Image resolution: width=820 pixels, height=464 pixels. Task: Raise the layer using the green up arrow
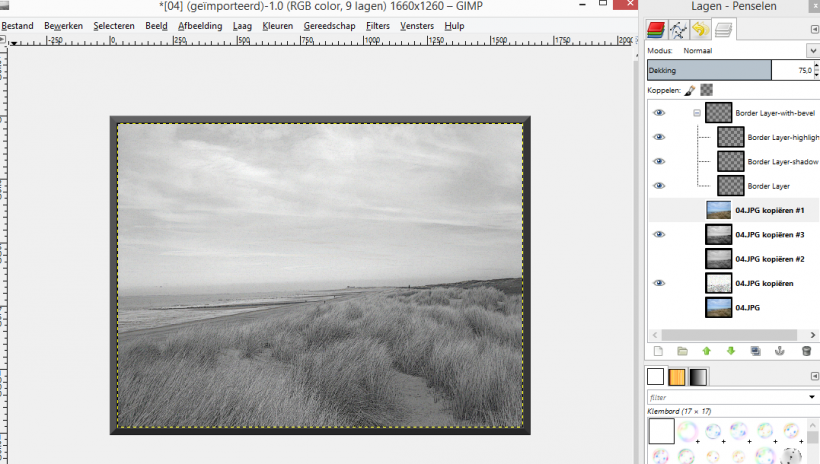pyautogui.click(x=706, y=351)
